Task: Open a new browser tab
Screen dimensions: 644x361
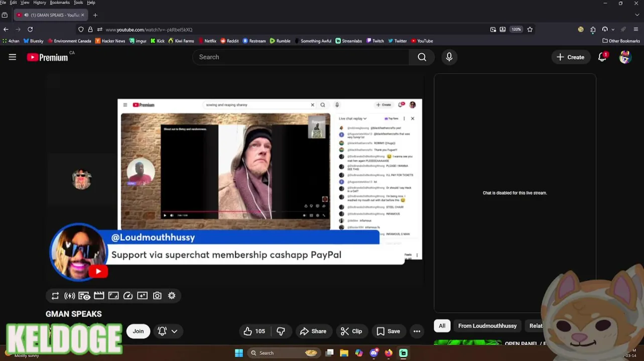Action: click(95, 15)
